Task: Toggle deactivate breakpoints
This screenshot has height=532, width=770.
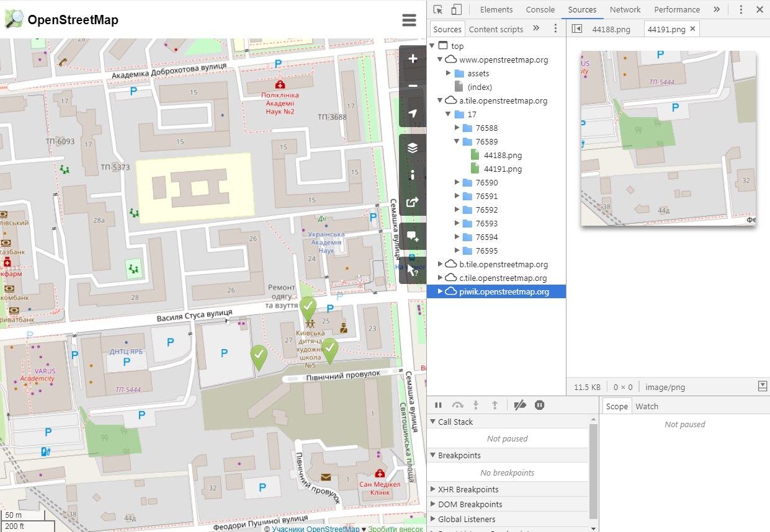Action: 521,405
